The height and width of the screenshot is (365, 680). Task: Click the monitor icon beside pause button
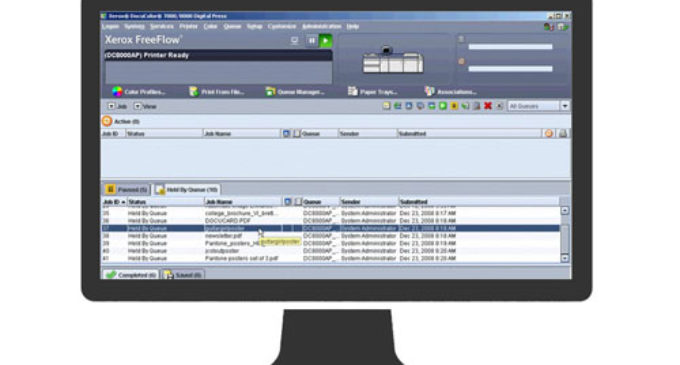(294, 41)
